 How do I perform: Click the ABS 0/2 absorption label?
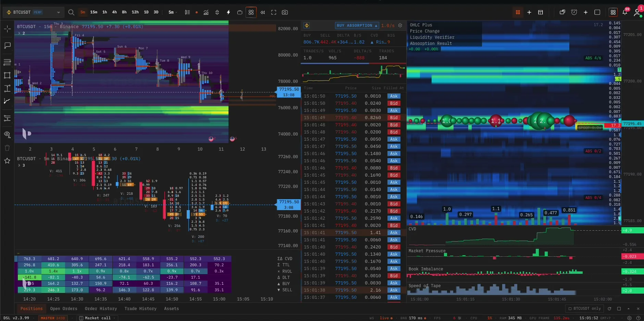[x=593, y=151]
